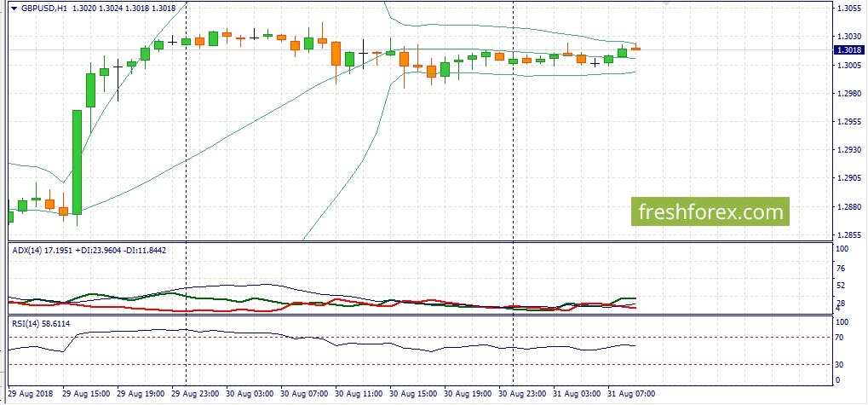
Task: Click the ADX scale value 52
Action: tap(842, 286)
